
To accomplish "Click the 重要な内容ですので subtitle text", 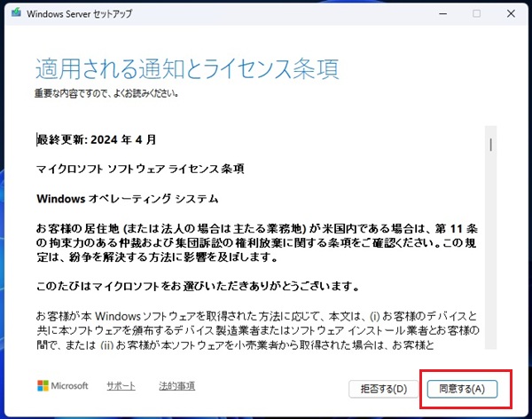I will tap(109, 92).
